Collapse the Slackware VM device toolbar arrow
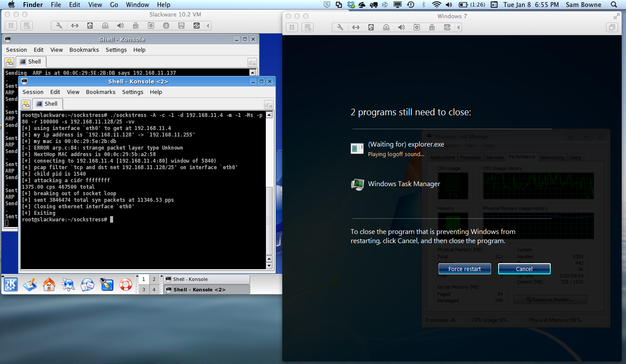 coord(208,26)
